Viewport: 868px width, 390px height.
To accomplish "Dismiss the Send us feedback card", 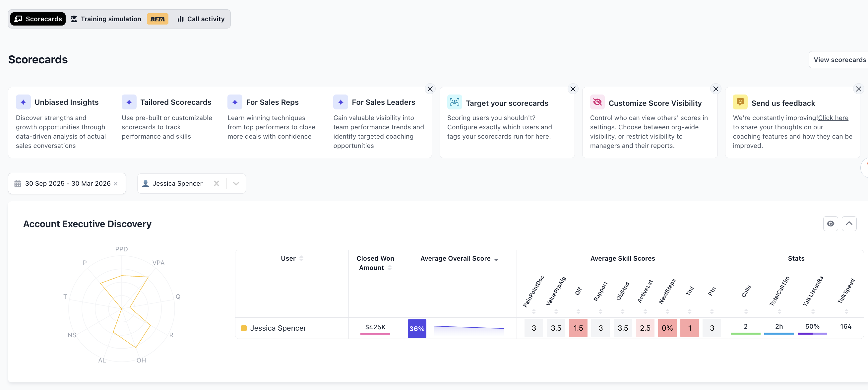I will [x=858, y=89].
